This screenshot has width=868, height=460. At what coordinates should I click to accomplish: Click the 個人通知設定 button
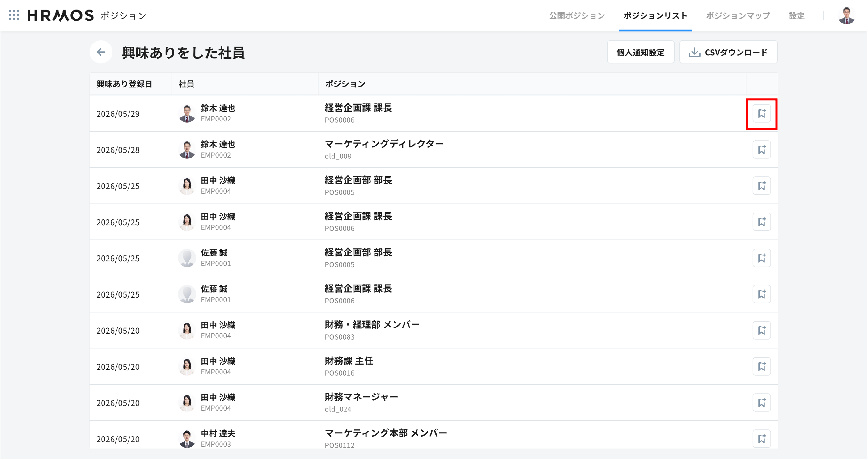coord(641,52)
